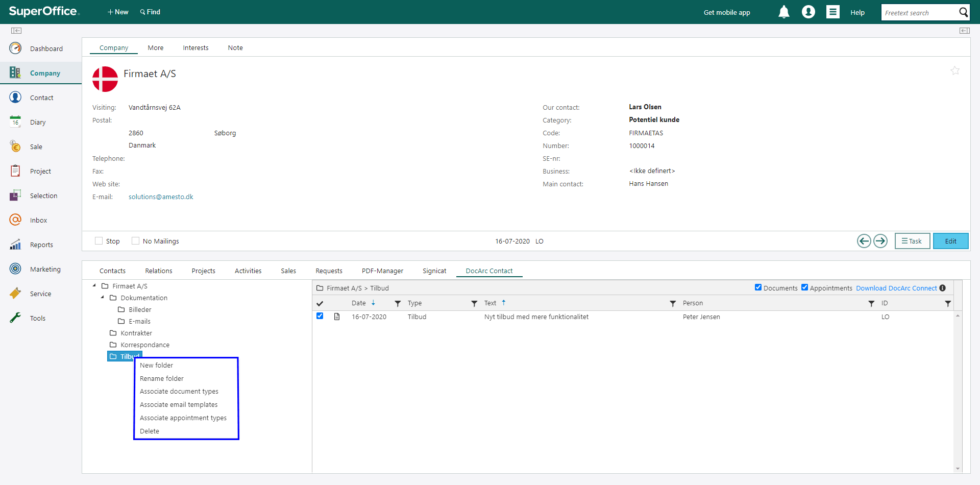The height and width of the screenshot is (485, 980).
Task: Click the filter icon on Type column
Action: (x=474, y=303)
